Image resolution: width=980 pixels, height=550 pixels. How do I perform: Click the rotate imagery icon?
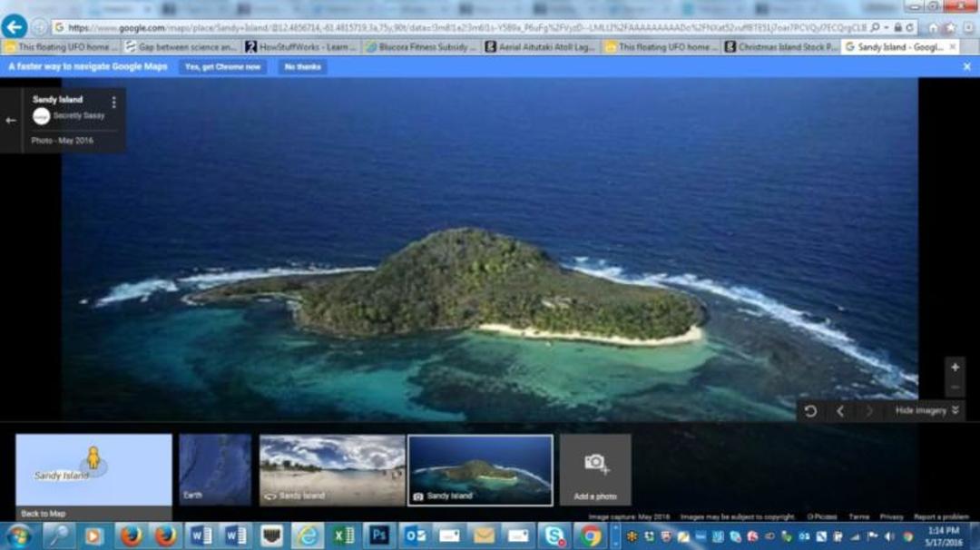click(x=810, y=410)
